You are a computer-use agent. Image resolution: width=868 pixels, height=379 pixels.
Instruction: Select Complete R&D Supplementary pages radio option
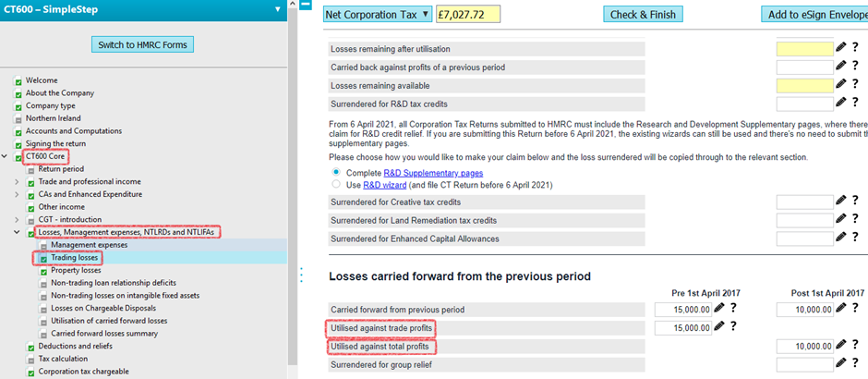point(336,173)
